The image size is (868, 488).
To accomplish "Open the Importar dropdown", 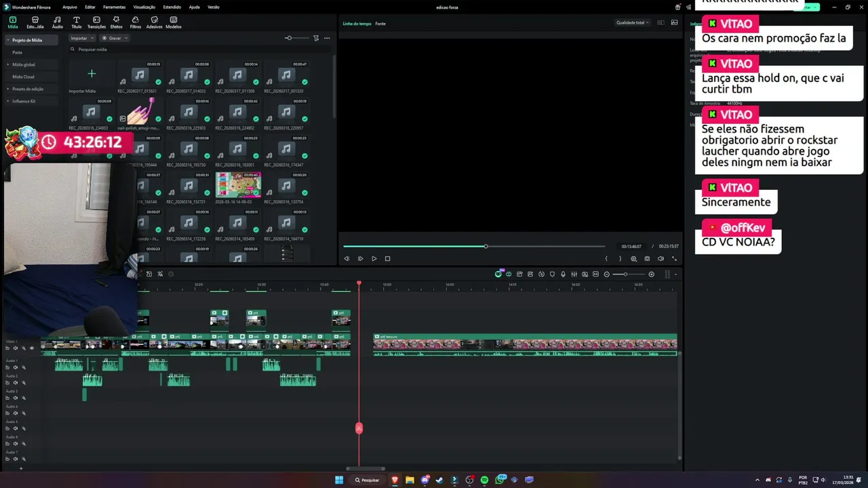I will (x=82, y=38).
